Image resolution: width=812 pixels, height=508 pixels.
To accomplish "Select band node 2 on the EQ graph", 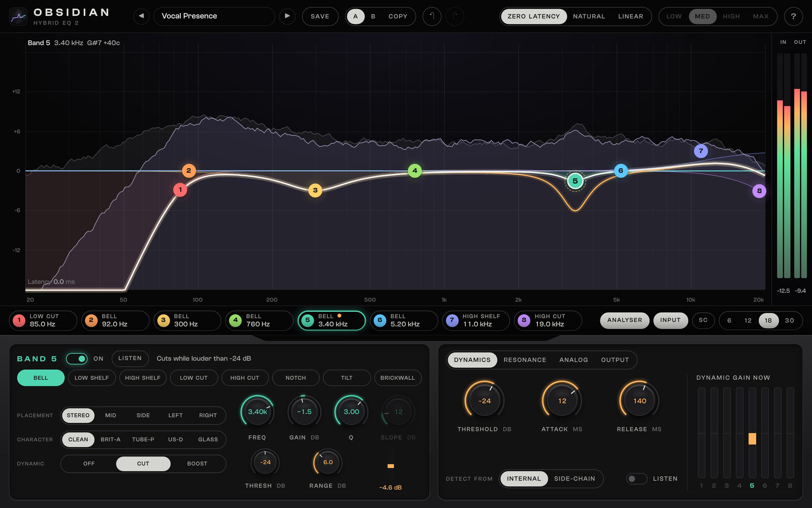I will [189, 171].
